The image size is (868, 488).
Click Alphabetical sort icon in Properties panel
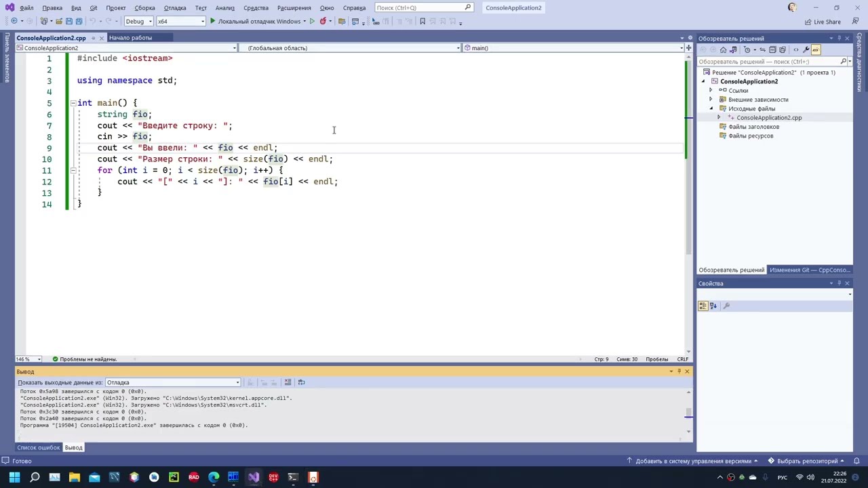click(713, 306)
